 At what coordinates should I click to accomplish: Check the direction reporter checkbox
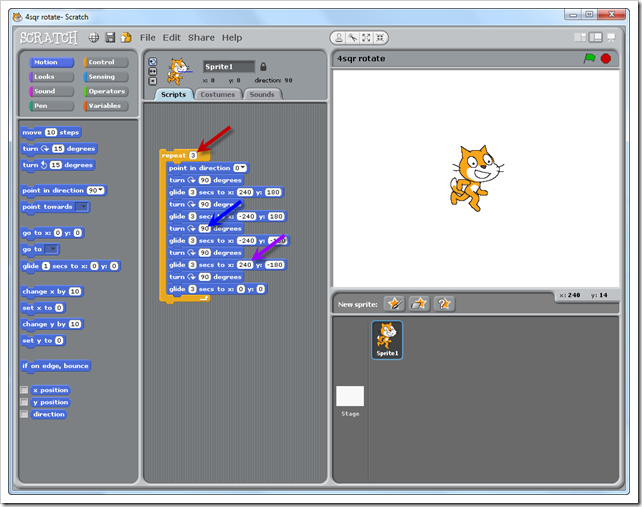point(25,414)
